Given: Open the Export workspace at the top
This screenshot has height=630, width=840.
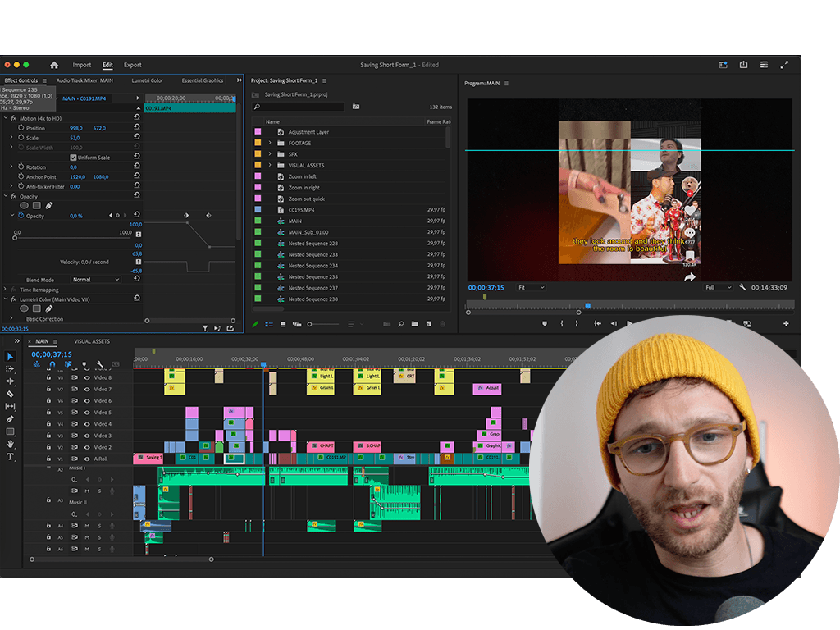Looking at the screenshot, I should pos(132,65).
